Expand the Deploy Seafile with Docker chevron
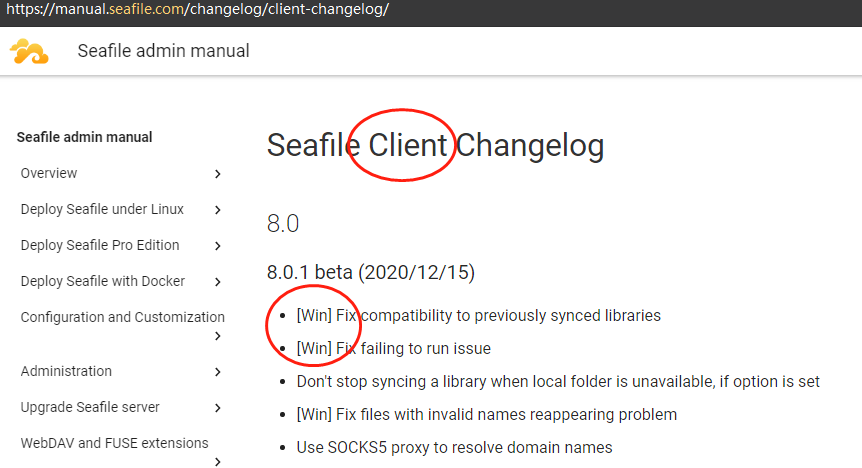This screenshot has width=862, height=468. click(x=218, y=282)
